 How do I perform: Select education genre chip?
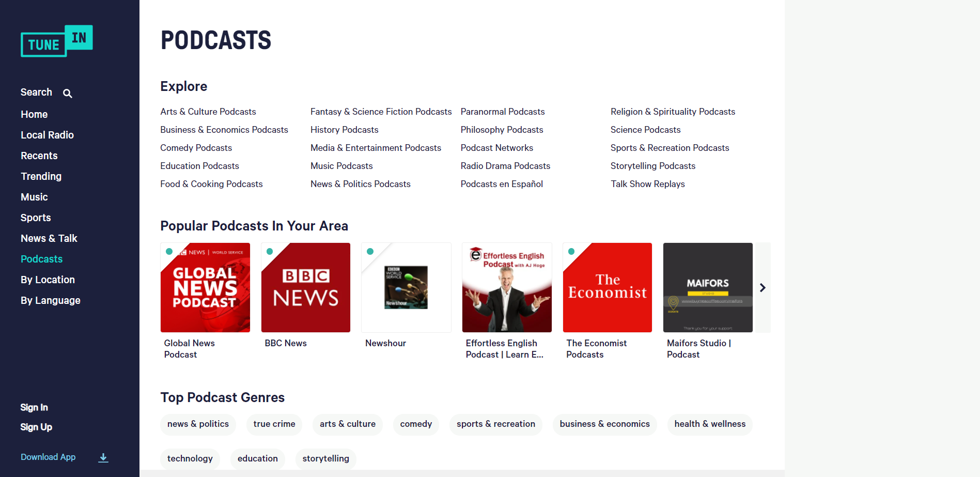[258, 459]
